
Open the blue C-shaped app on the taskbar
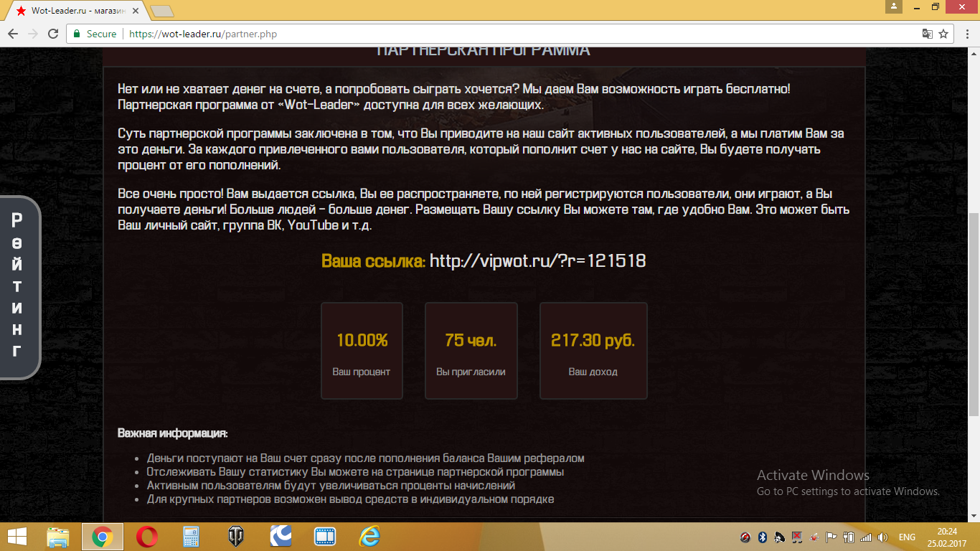coord(281,537)
